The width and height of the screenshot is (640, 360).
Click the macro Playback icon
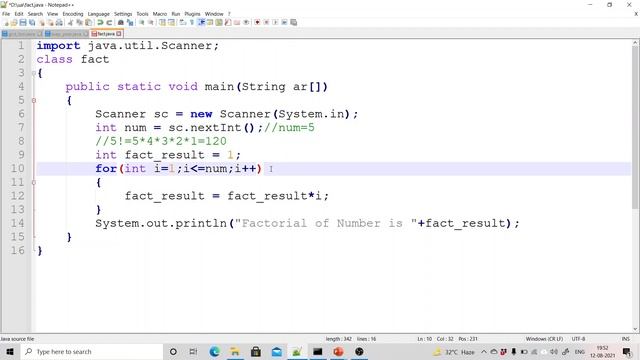tap(275, 22)
